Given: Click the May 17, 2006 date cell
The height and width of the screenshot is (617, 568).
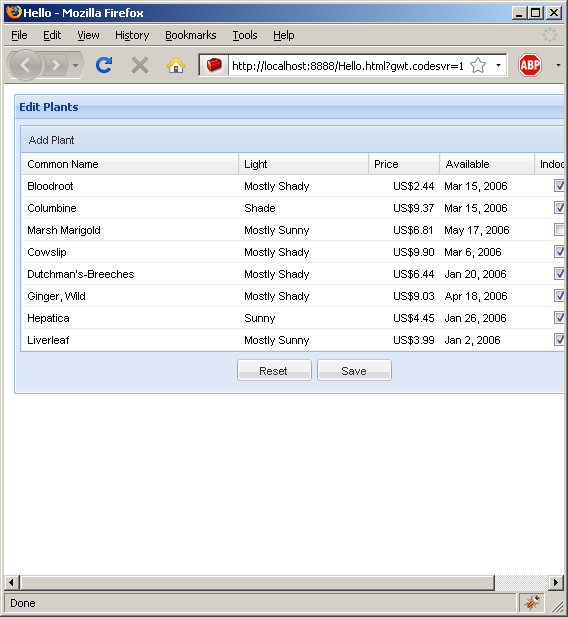Looking at the screenshot, I should pyautogui.click(x=487, y=230).
